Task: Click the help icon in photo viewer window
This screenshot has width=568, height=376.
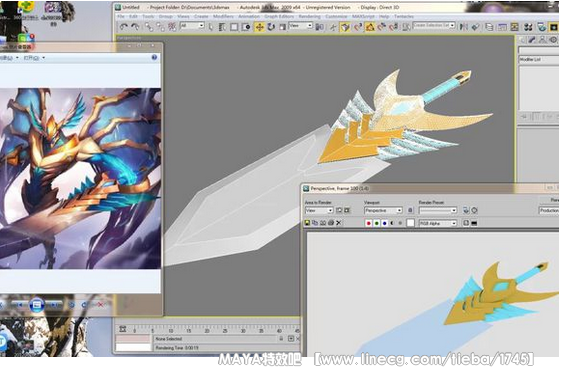Action: [154, 58]
